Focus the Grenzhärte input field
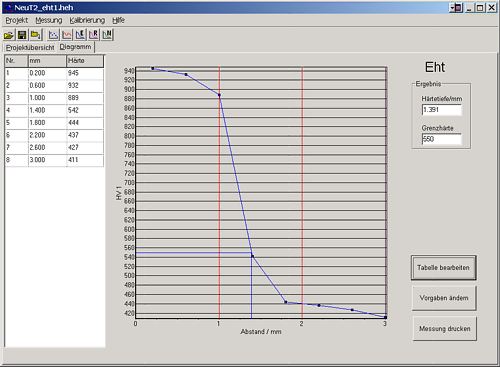Viewport: 500px width, 367px height. pos(442,139)
